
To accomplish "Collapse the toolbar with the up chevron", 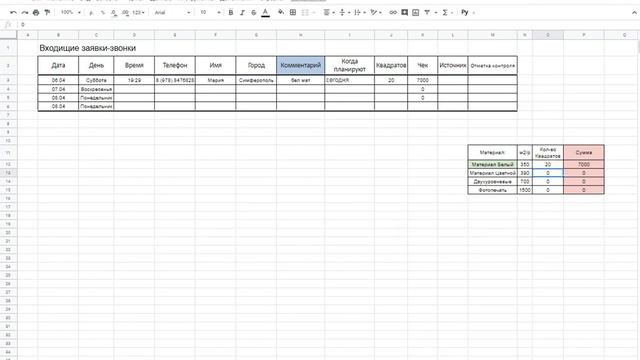I will pyautogui.click(x=634, y=13).
